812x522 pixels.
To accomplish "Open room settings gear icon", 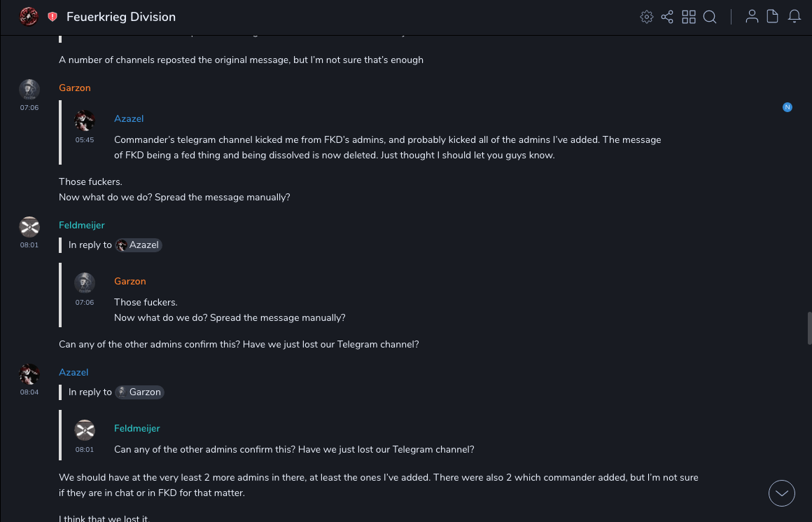I will (x=647, y=17).
